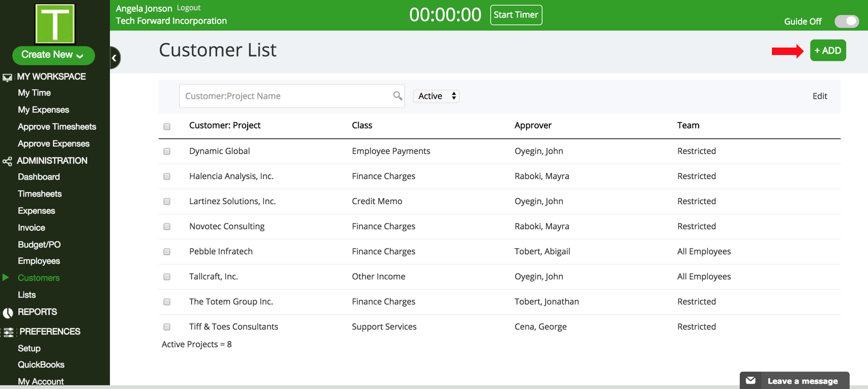868x389 pixels.
Task: Click the Other Income class cell
Action: click(378, 277)
